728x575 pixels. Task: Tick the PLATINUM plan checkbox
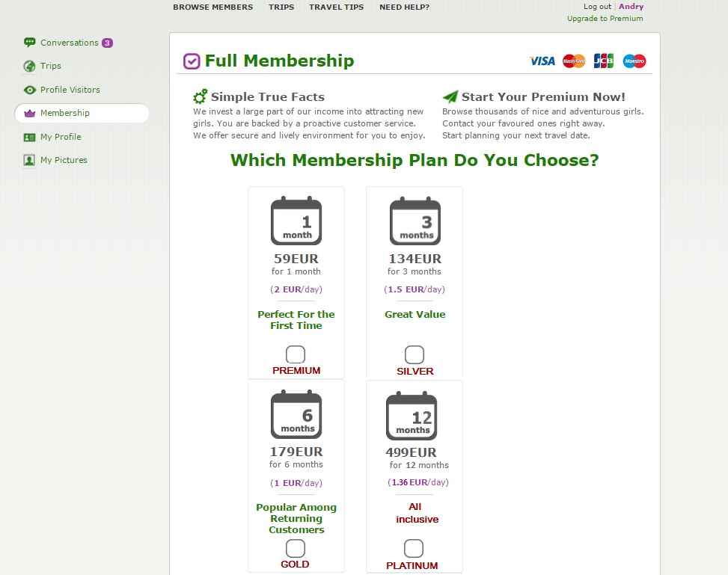pos(414,549)
